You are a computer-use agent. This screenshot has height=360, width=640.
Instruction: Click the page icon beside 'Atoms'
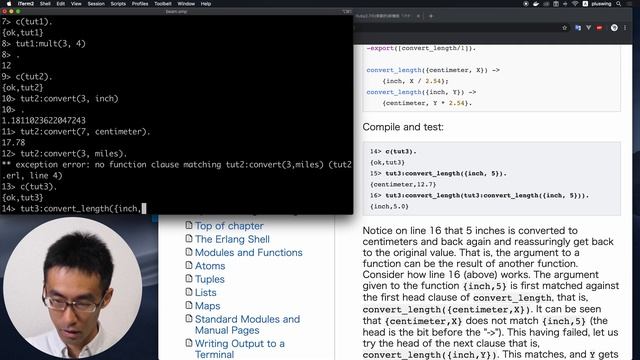(x=189, y=265)
